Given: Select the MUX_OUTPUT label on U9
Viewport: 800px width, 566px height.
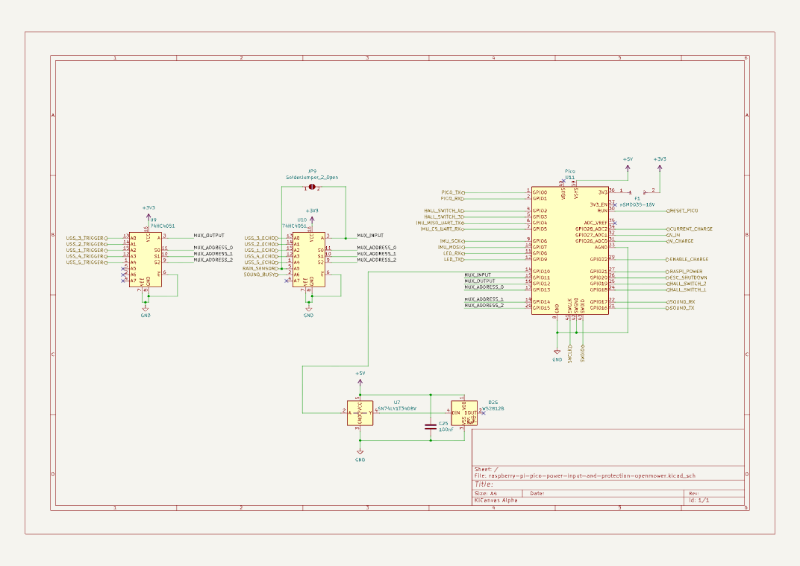Looking at the screenshot, I should click(x=208, y=237).
